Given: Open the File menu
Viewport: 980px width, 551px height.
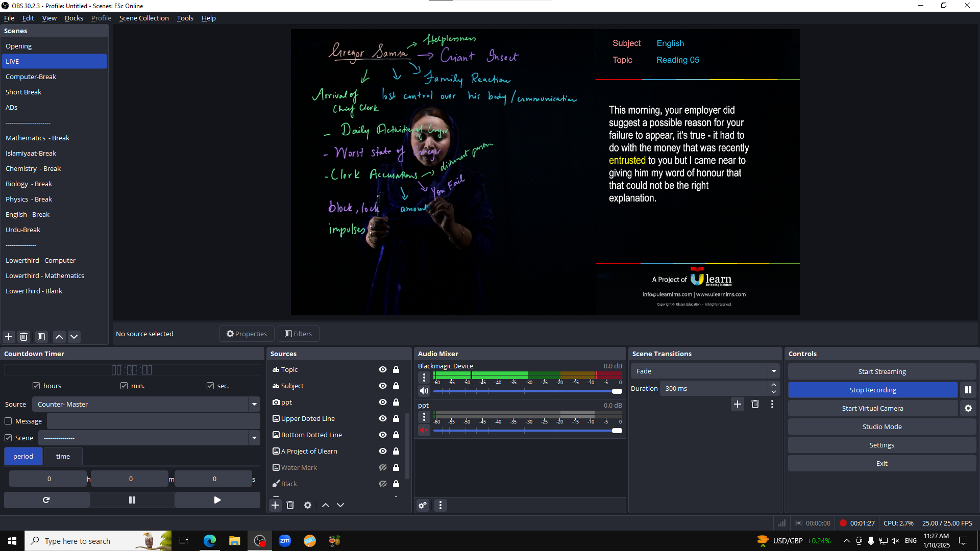Looking at the screenshot, I should pyautogui.click(x=9, y=18).
